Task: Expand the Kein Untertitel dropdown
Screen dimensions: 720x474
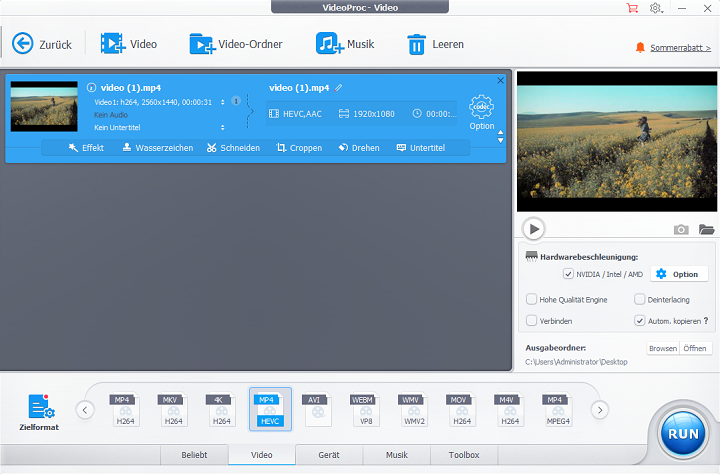Action: pyautogui.click(x=222, y=127)
